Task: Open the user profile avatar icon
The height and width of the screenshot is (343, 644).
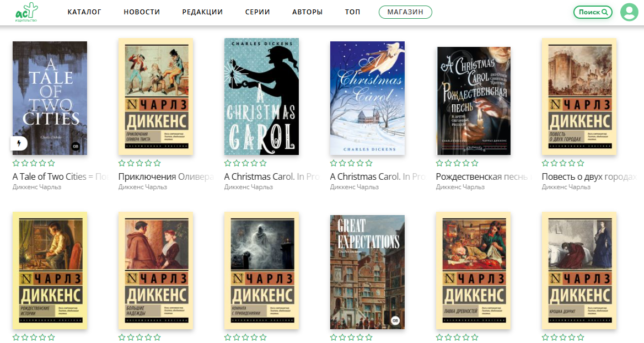Action: pos(629,12)
